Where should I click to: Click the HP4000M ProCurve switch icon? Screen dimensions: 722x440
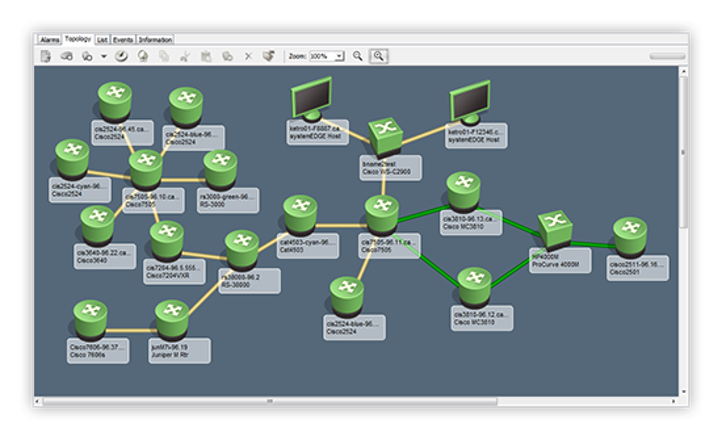[x=553, y=228]
